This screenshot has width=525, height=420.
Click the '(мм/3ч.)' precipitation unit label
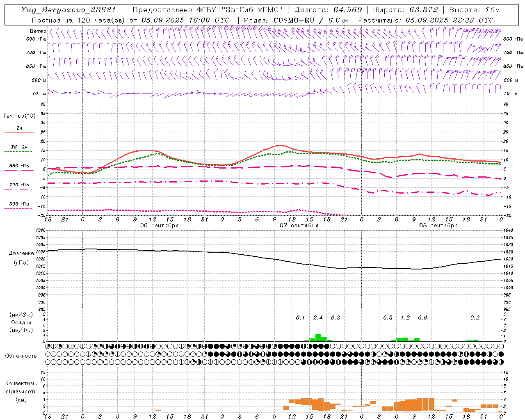[x=21, y=315]
